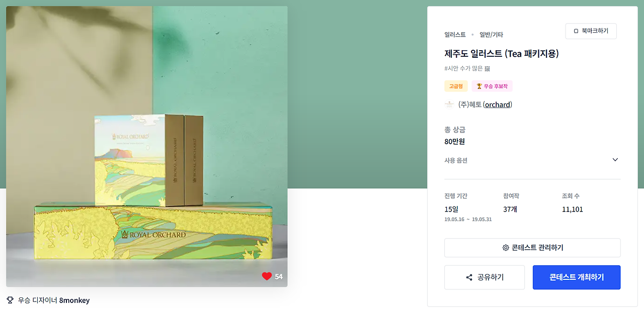Click the #시안 수가 많은 hashtag

(467, 68)
